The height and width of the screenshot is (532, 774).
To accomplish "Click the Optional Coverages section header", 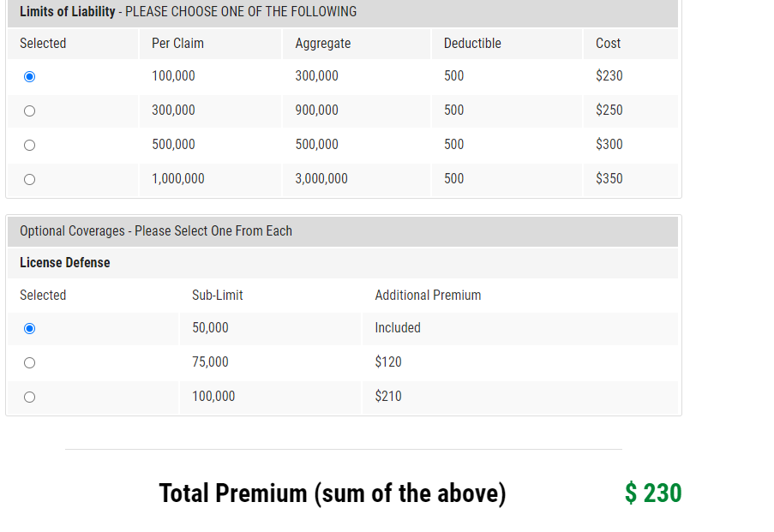I will [156, 231].
